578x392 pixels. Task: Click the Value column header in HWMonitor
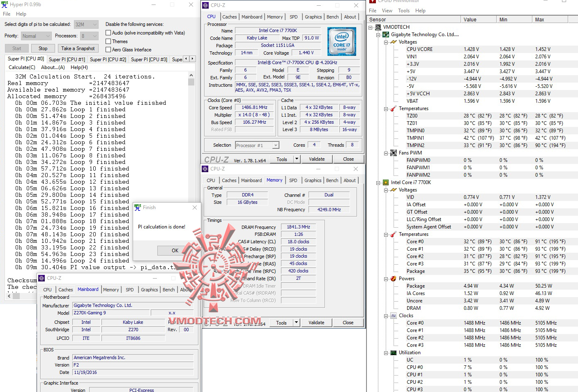coord(479,19)
